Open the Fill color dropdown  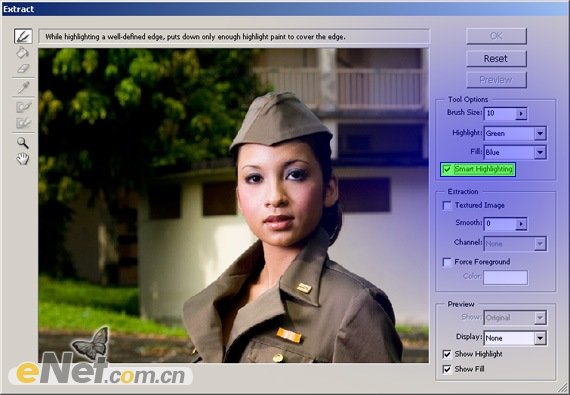click(540, 152)
